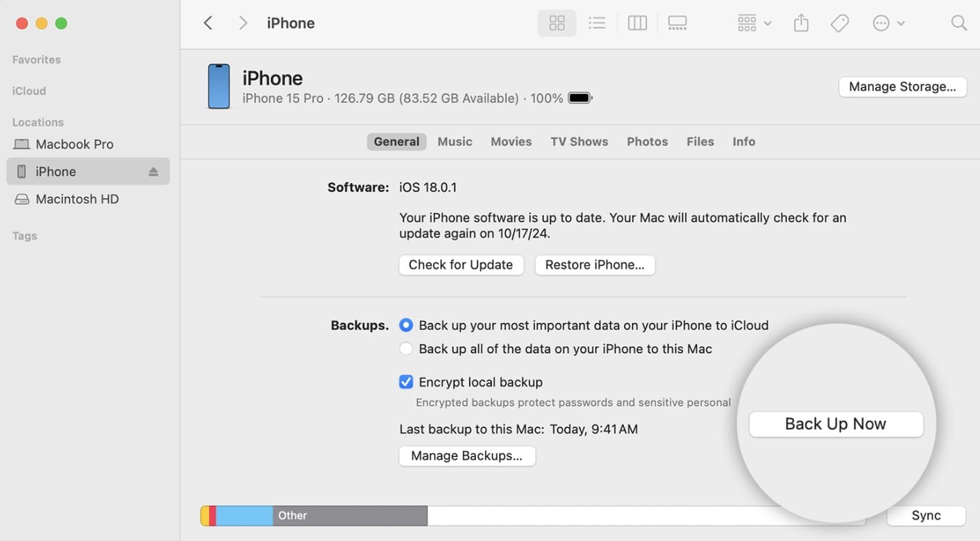Click the iPhone device image in the header
This screenshot has width=980, height=541.
(219, 87)
